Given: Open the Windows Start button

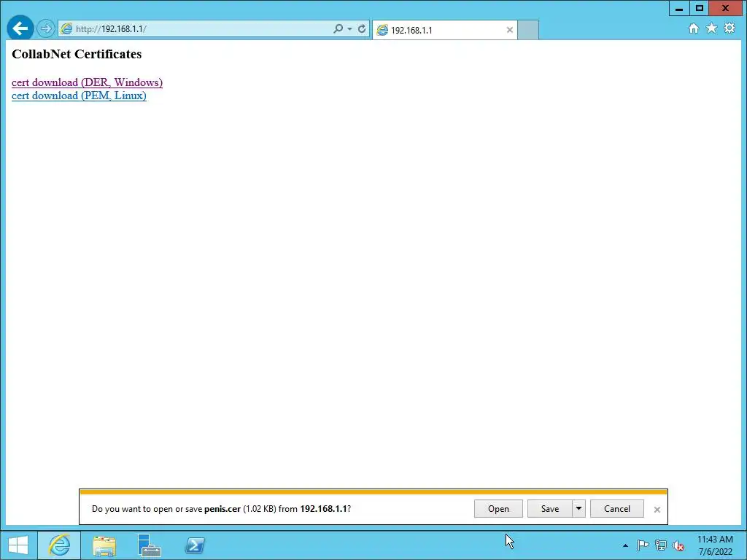Looking at the screenshot, I should [x=18, y=545].
